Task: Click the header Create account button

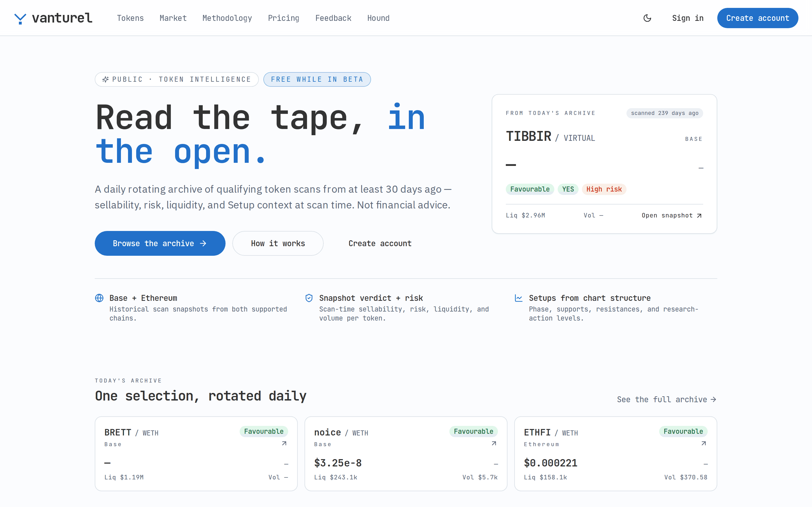Action: point(758,18)
